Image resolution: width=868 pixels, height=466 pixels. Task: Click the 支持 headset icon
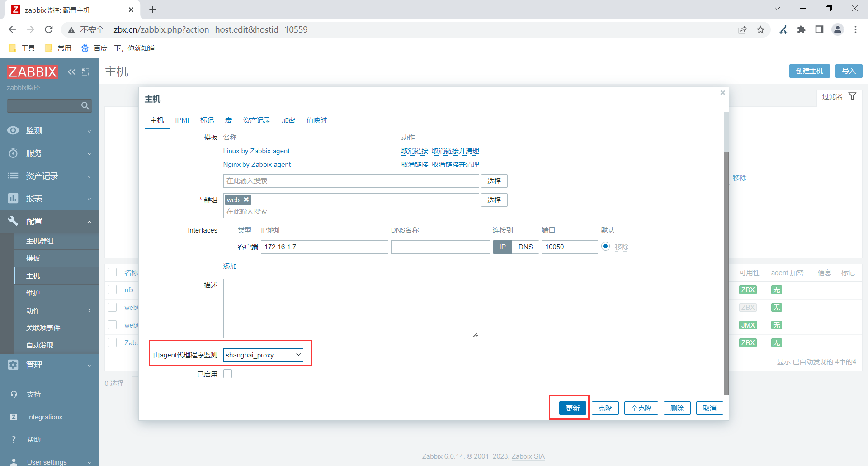[x=14, y=394]
